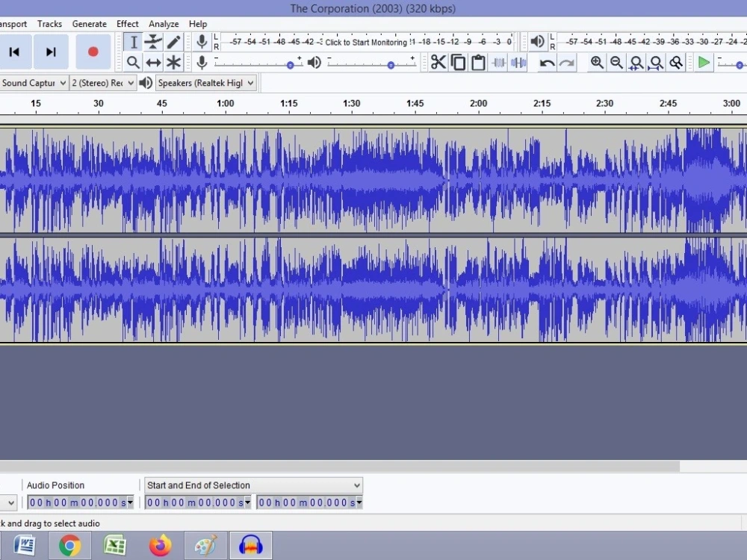Select the Multi-Tool asterisk icon
The image size is (747, 560).
tap(173, 63)
